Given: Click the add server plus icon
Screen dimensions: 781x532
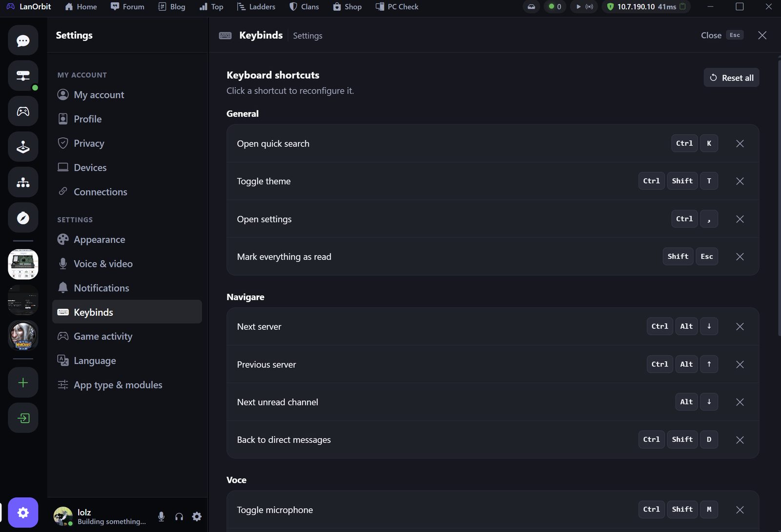Looking at the screenshot, I should (x=23, y=383).
